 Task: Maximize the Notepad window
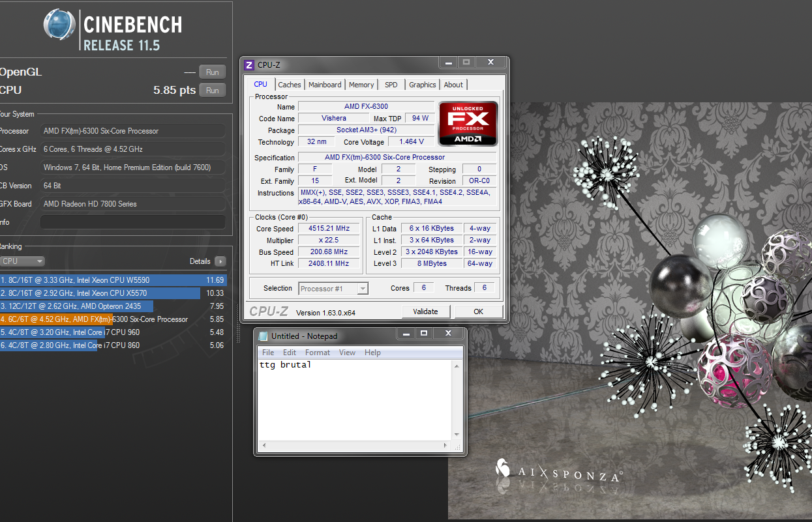424,333
